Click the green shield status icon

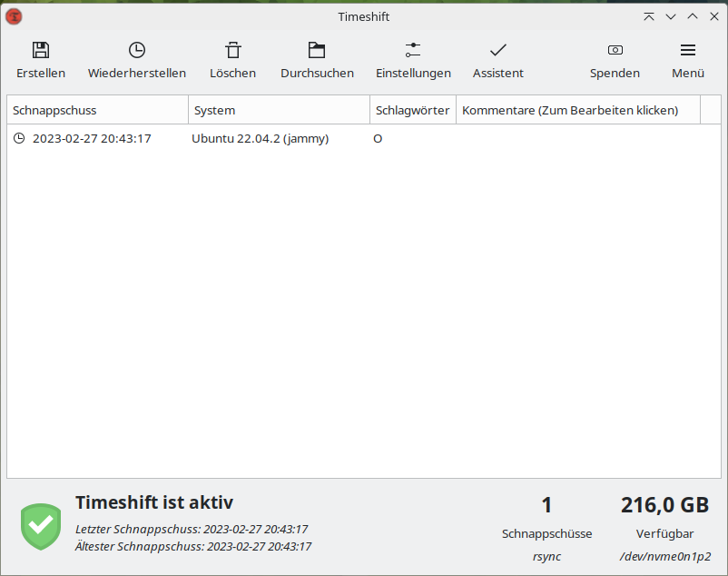point(41,527)
